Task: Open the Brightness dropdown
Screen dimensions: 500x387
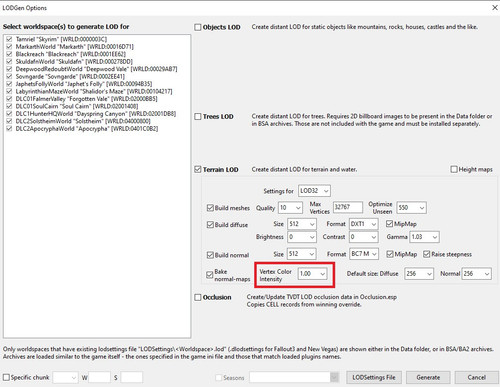Action: pos(302,237)
